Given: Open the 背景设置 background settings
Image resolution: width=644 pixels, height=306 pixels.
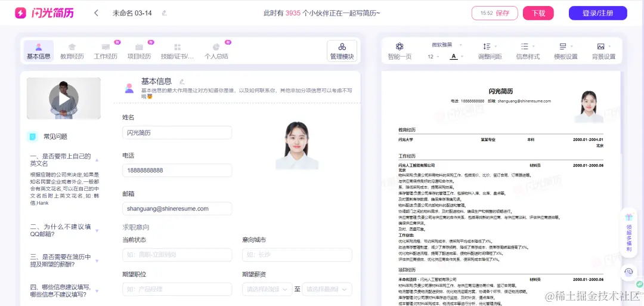Looking at the screenshot, I should tap(603, 51).
